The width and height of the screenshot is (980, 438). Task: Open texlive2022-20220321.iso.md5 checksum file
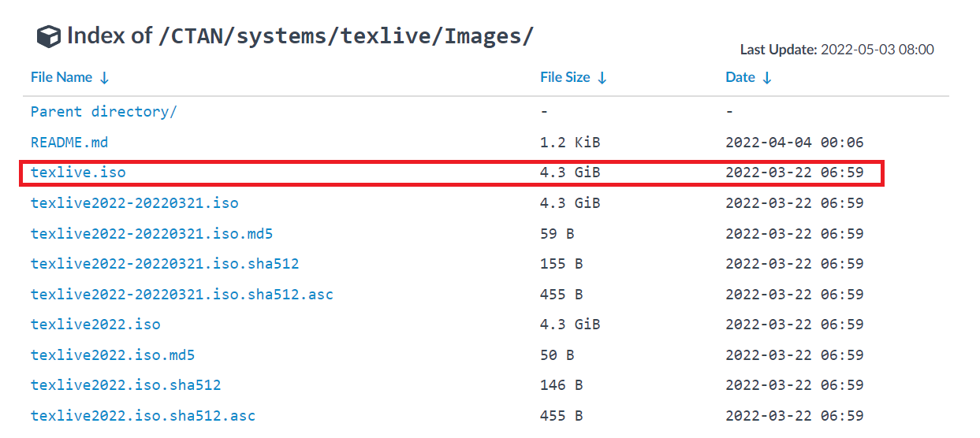pyautogui.click(x=151, y=234)
